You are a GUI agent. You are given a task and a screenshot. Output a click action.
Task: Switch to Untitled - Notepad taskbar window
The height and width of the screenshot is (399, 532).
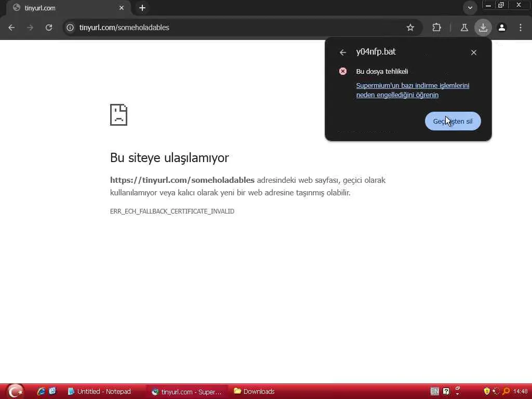pyautogui.click(x=99, y=392)
